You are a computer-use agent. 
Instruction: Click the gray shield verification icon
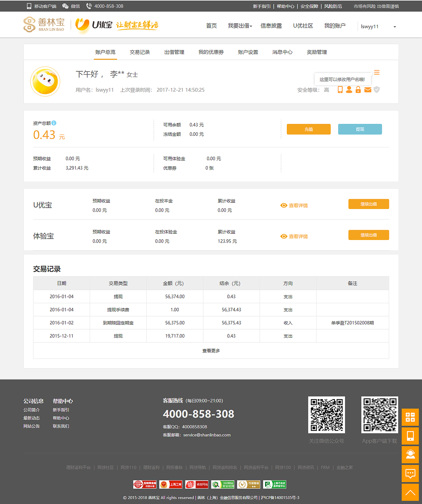377,90
